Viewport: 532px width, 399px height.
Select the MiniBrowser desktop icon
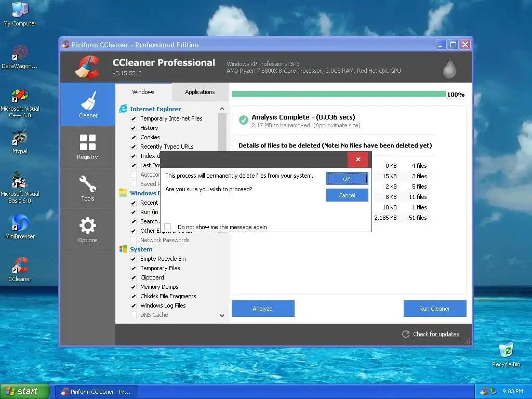coord(20,227)
